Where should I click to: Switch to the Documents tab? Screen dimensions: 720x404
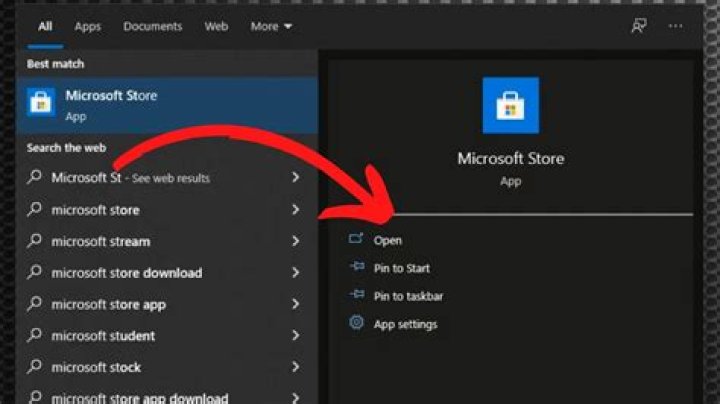tap(152, 27)
